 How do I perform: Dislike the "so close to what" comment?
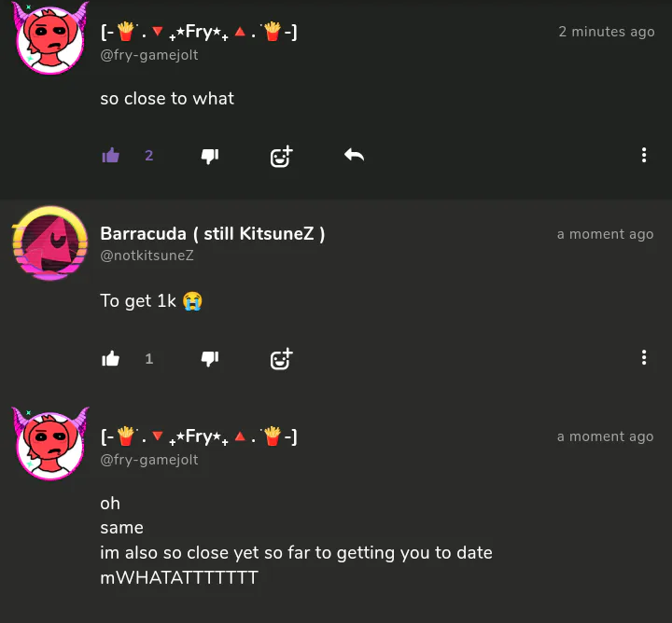coord(210,157)
